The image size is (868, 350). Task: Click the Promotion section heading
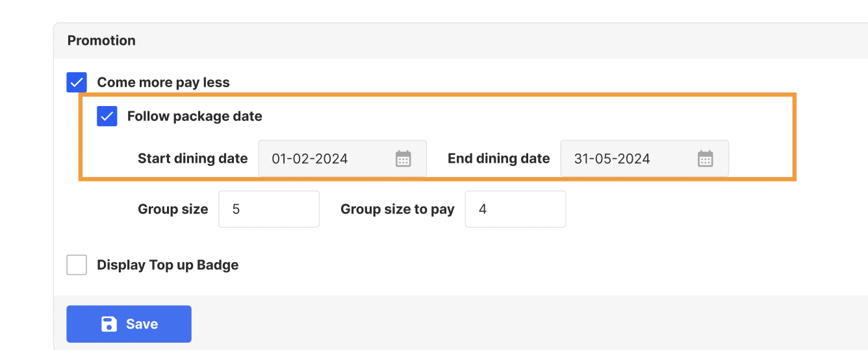click(x=101, y=40)
